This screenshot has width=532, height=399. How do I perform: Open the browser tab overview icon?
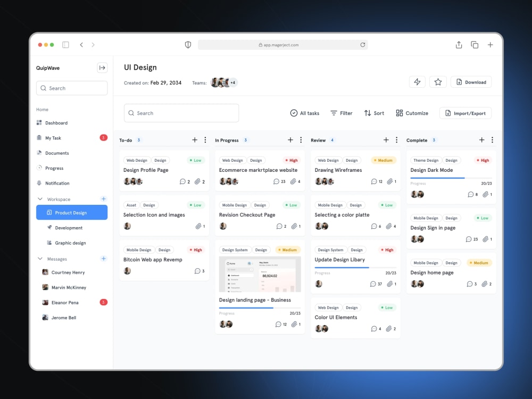(x=475, y=45)
